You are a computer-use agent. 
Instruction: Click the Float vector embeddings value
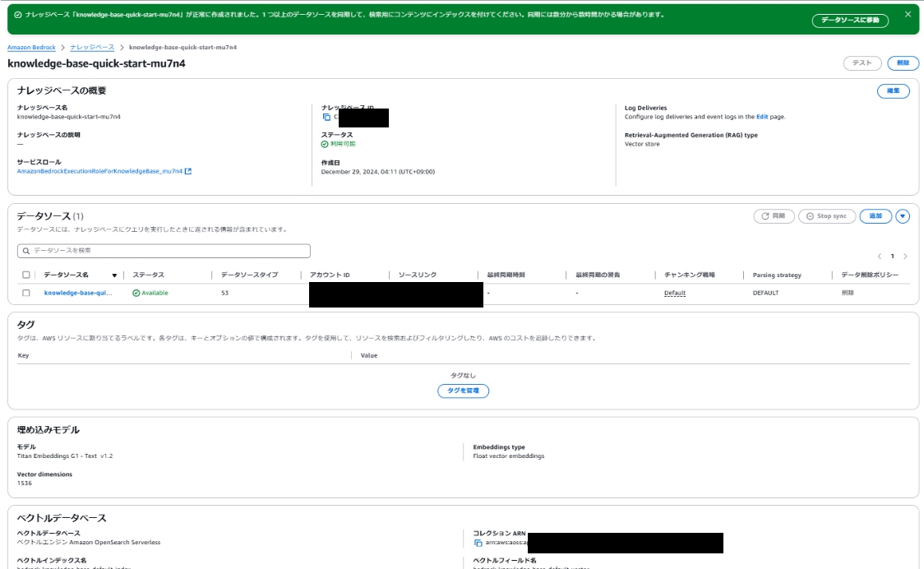[509, 456]
